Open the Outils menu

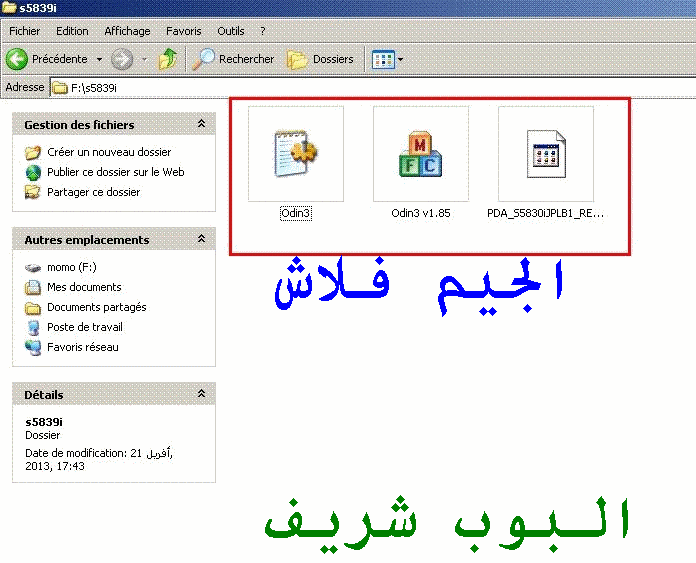coord(230,31)
